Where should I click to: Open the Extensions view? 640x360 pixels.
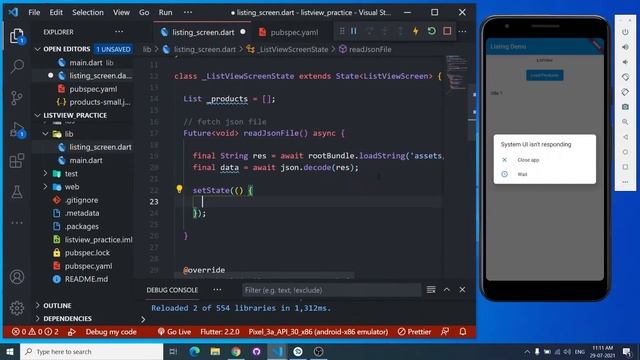17,161
